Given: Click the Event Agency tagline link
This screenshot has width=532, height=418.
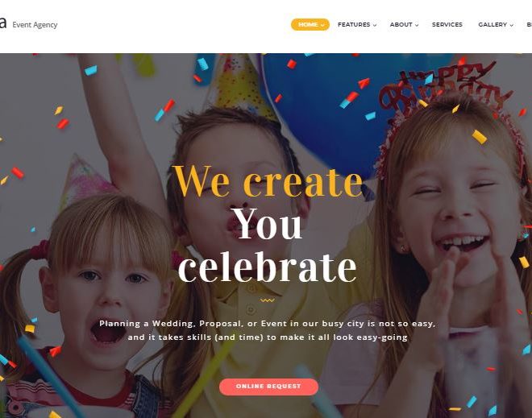Looking at the screenshot, I should click(35, 25).
